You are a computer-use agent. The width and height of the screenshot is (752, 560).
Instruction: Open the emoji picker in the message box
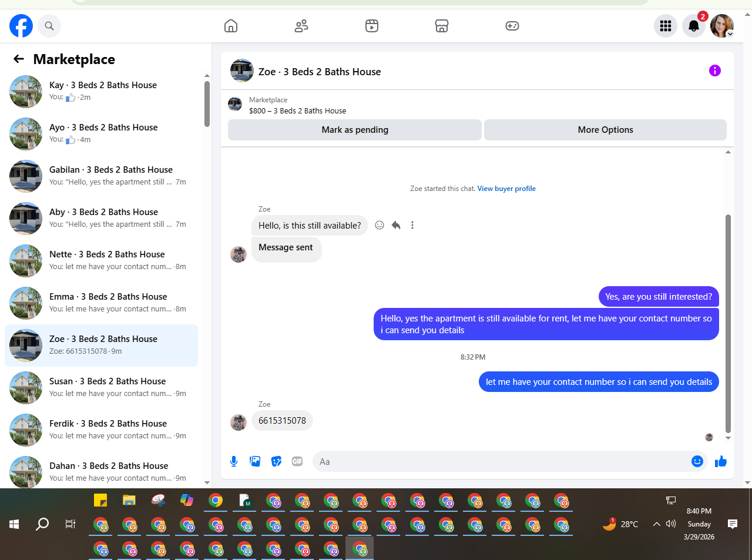(697, 461)
